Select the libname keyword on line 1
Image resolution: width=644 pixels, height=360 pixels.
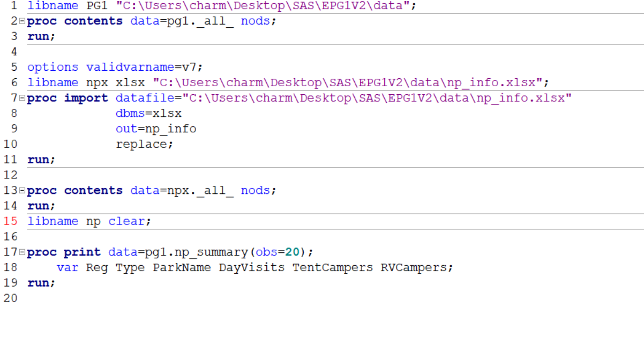click(53, 6)
